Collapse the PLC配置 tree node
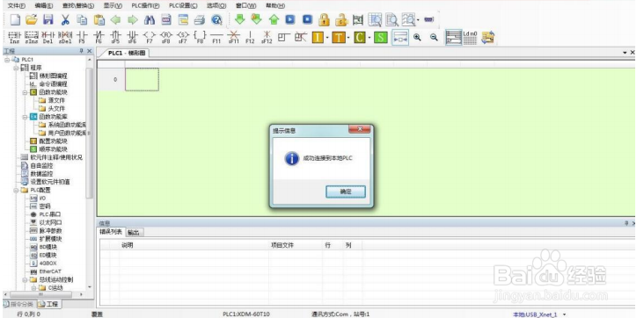The image size is (644, 318). (16, 191)
